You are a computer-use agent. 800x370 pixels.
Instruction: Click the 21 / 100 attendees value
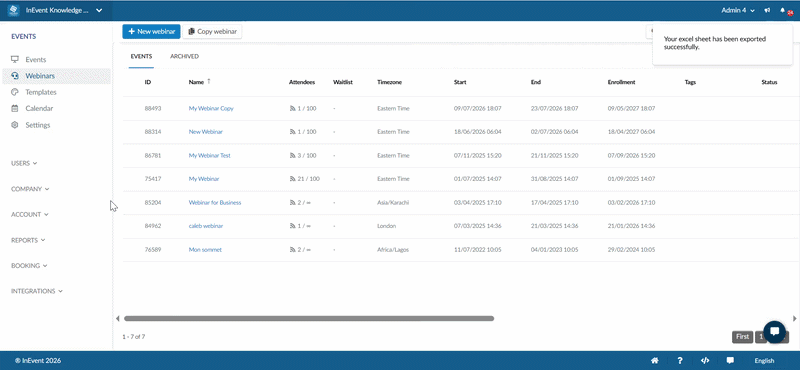coord(309,179)
